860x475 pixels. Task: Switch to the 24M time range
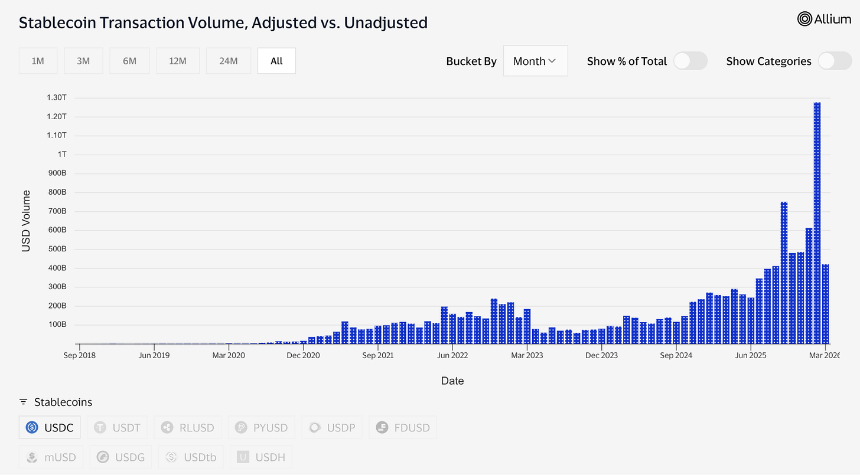coord(228,61)
